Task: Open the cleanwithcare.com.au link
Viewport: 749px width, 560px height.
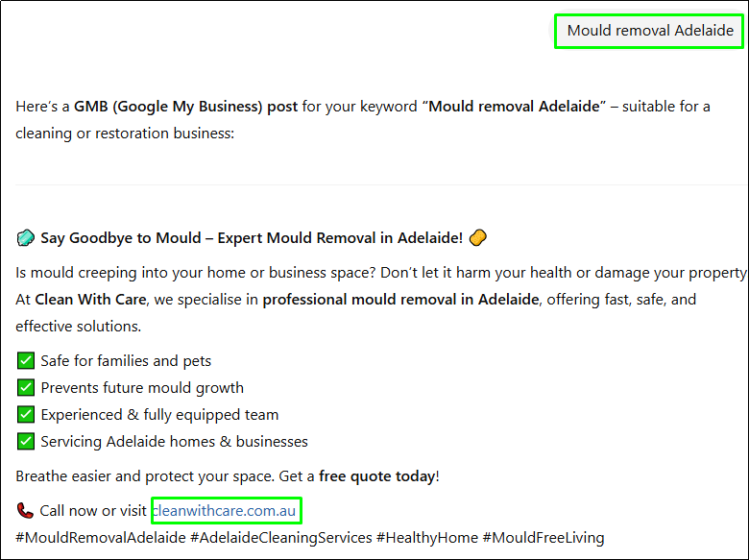Action: point(227,510)
